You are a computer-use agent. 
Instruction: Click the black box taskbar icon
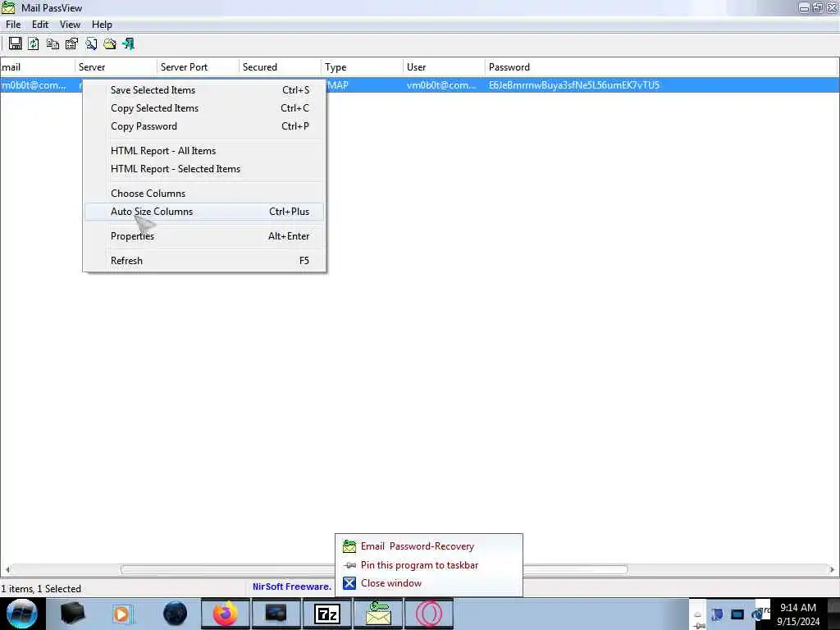[73, 614]
